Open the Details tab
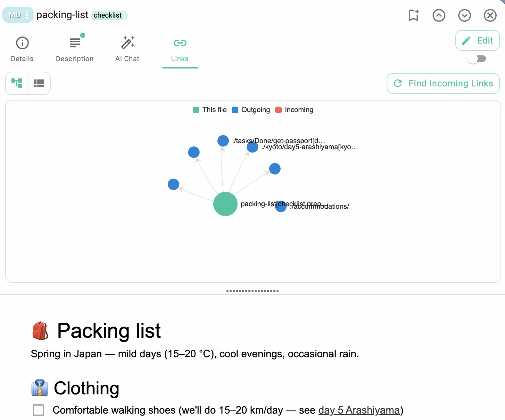 click(x=22, y=49)
